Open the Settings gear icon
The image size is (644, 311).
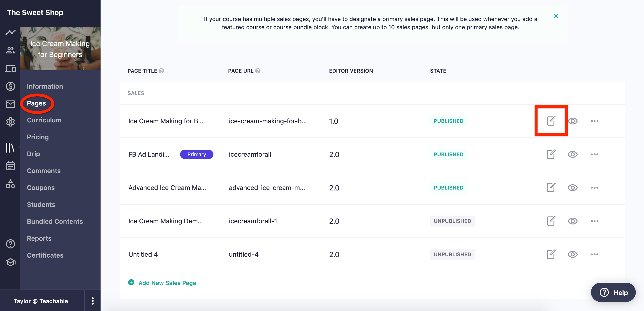[10, 122]
